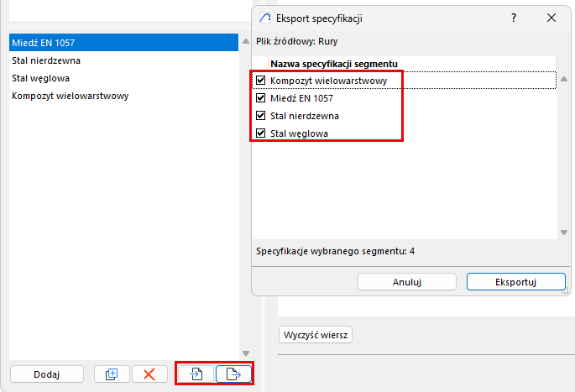Click scroll up arrow of left list
The height and width of the screenshot is (392, 575).
click(x=246, y=41)
